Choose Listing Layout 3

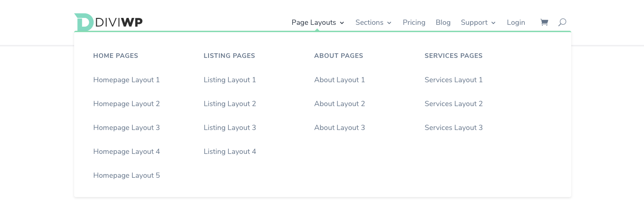tap(230, 128)
